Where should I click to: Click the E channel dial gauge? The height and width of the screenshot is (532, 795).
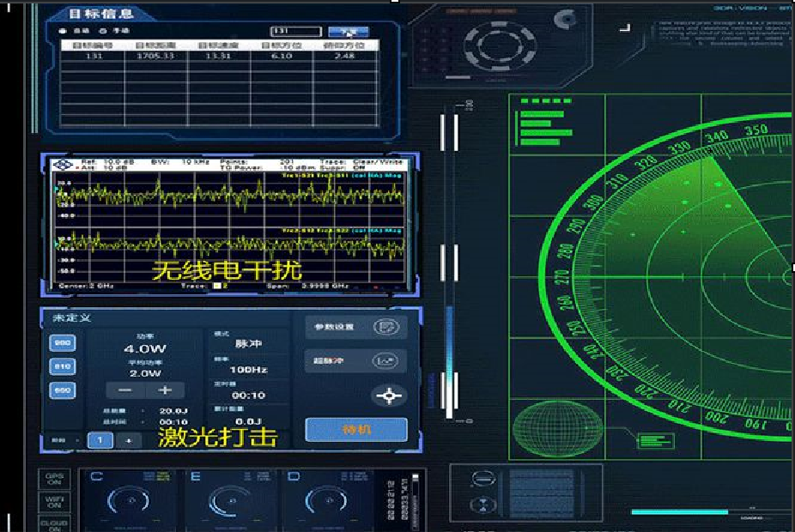coord(229,502)
